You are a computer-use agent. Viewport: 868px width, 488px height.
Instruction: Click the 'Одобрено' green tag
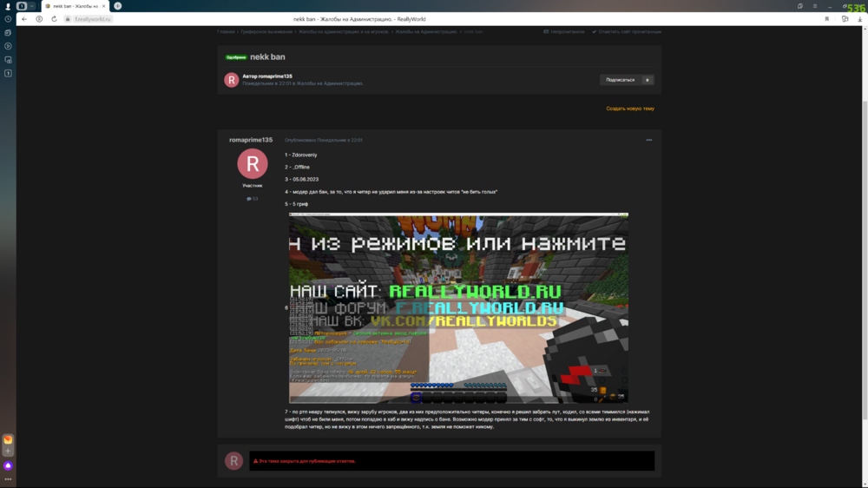(236, 57)
